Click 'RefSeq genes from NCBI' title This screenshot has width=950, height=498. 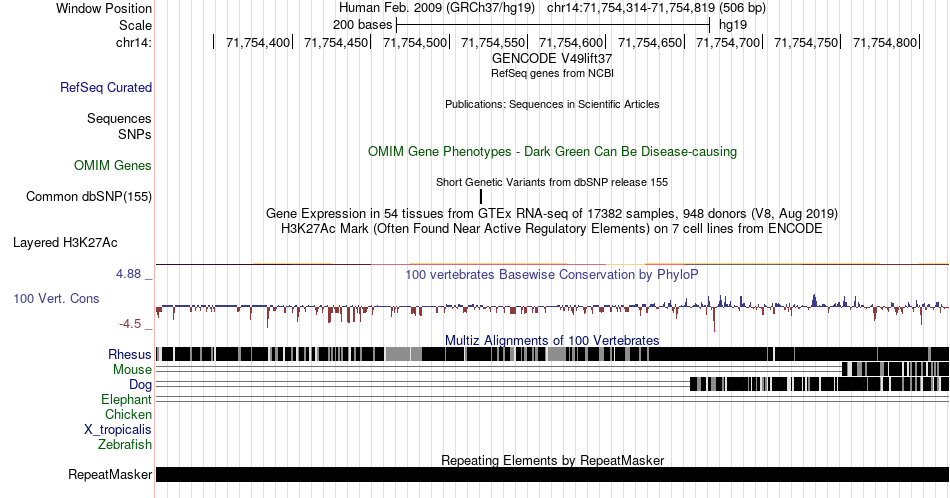click(552, 73)
